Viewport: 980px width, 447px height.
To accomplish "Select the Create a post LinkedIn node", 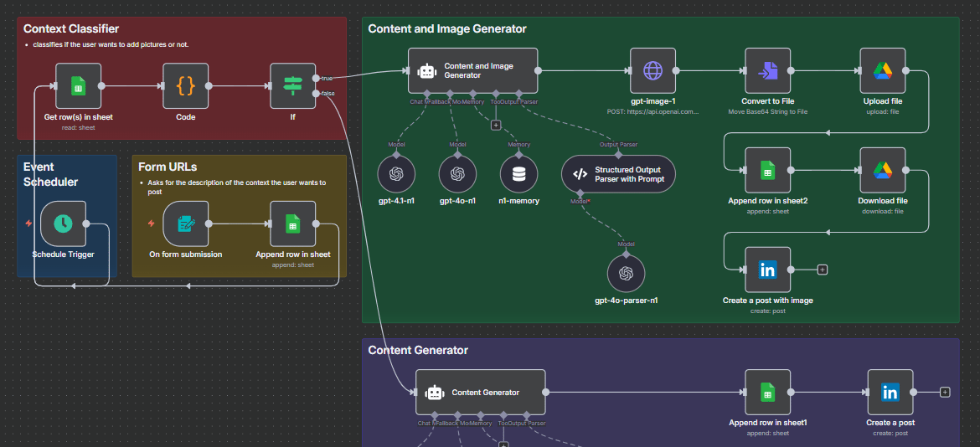I will click(890, 392).
